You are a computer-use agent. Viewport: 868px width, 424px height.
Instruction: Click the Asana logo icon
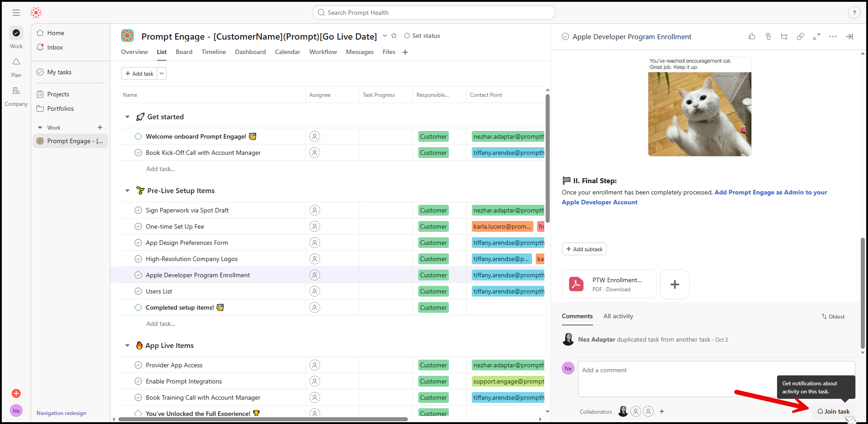pyautogui.click(x=36, y=13)
